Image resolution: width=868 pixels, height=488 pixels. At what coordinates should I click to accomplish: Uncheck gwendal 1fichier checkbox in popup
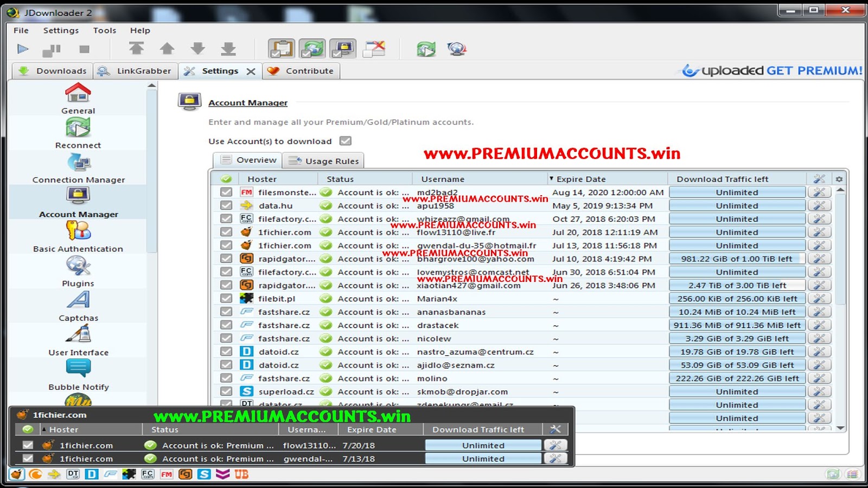(28, 459)
